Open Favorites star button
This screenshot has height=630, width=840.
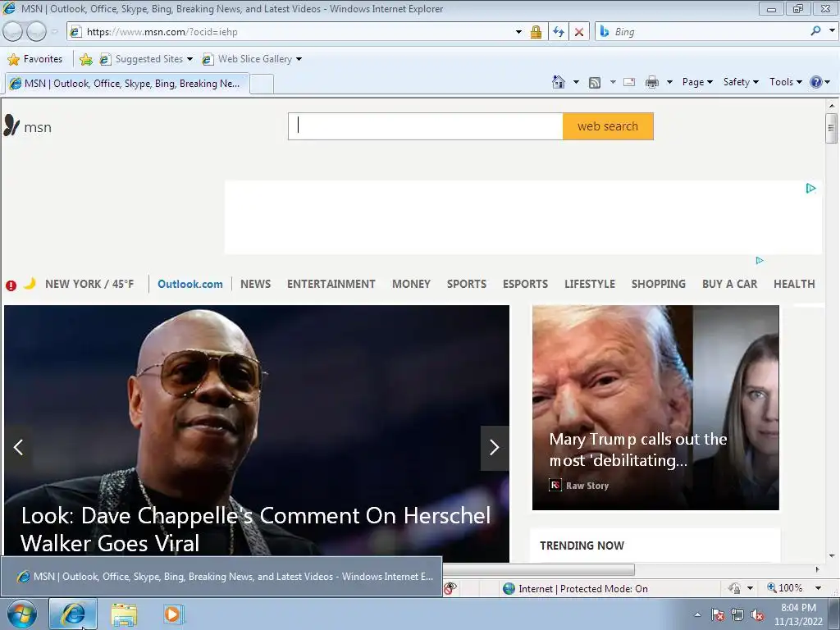35,59
